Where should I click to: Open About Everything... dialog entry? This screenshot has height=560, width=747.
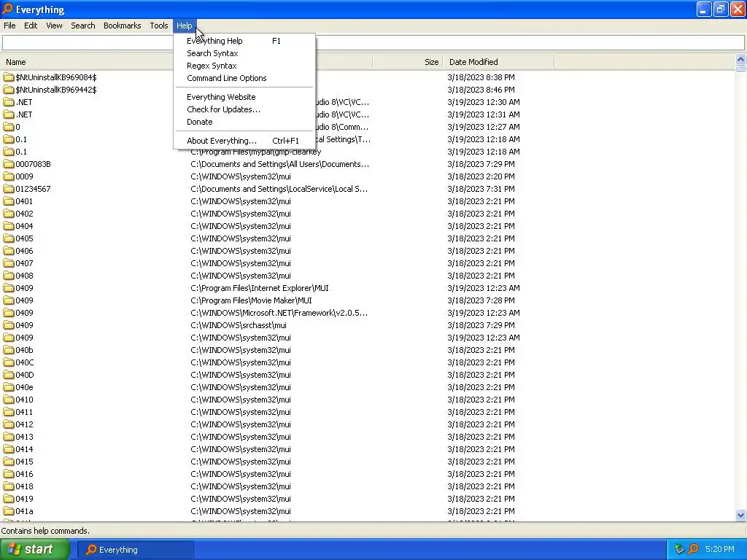[244, 141]
